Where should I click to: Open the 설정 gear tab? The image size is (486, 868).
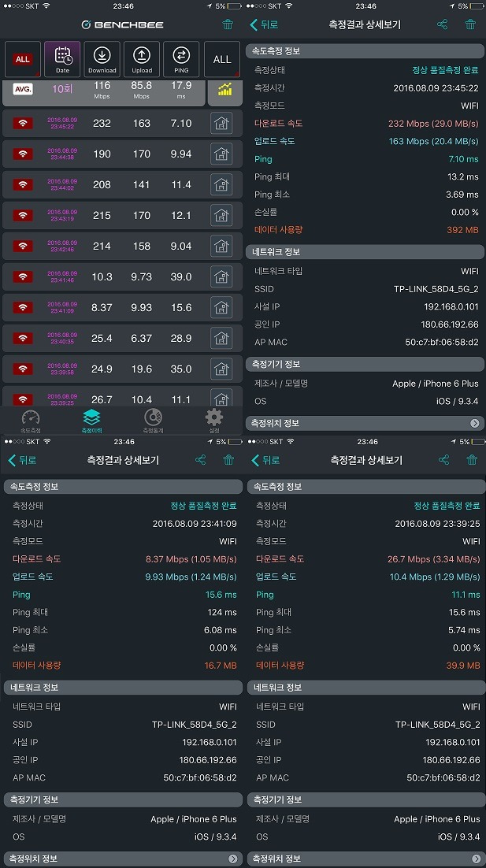pyautogui.click(x=214, y=422)
